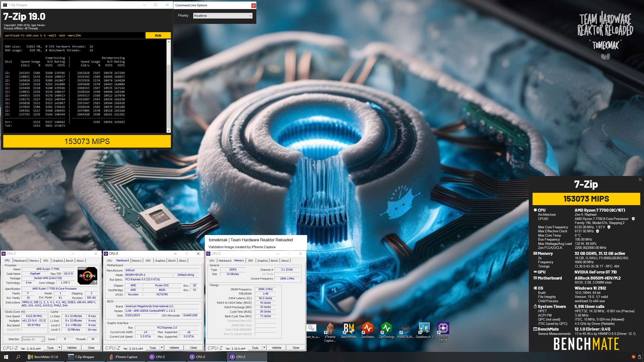The image size is (644, 362).
Task: Switch to X3treme Capture in taskbar
Action: click(126, 357)
